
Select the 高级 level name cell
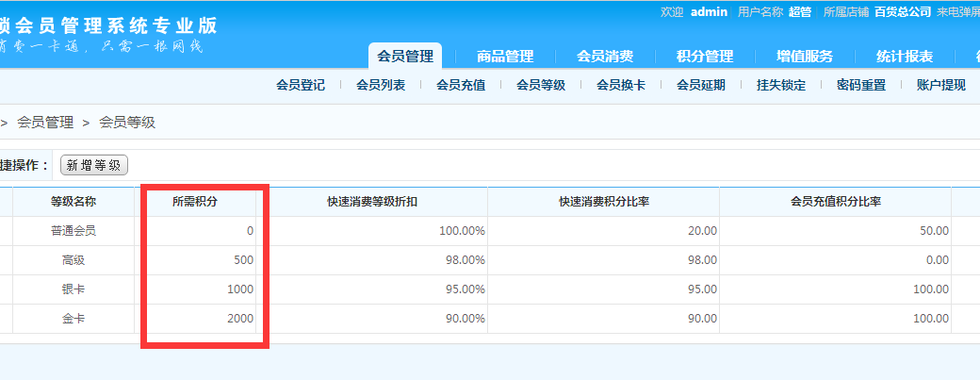73,260
